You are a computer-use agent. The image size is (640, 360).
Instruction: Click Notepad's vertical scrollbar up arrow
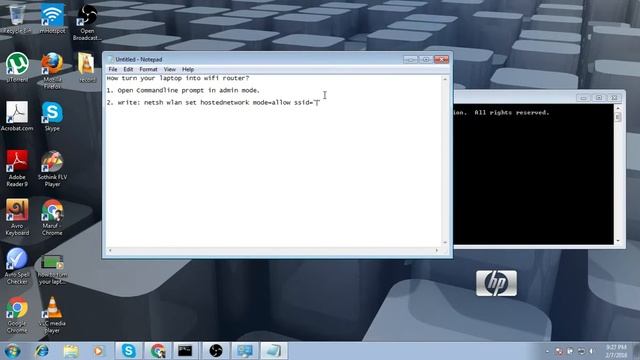coord(444,79)
